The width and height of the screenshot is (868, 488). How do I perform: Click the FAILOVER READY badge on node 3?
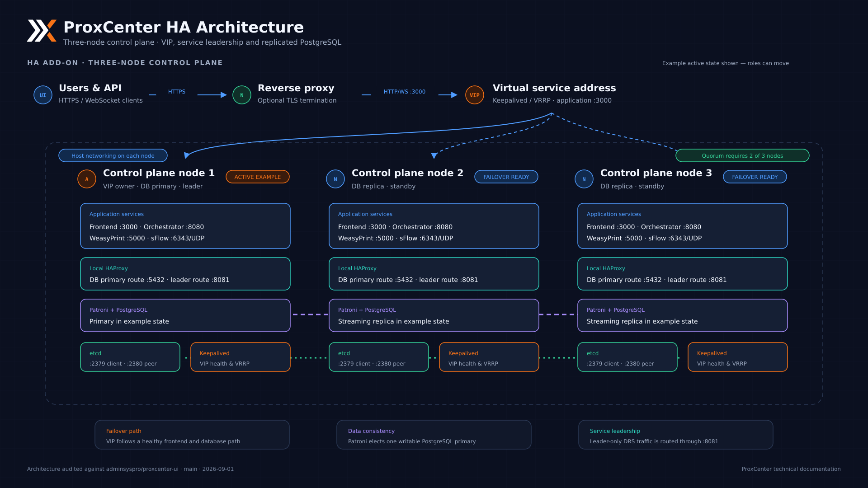755,177
